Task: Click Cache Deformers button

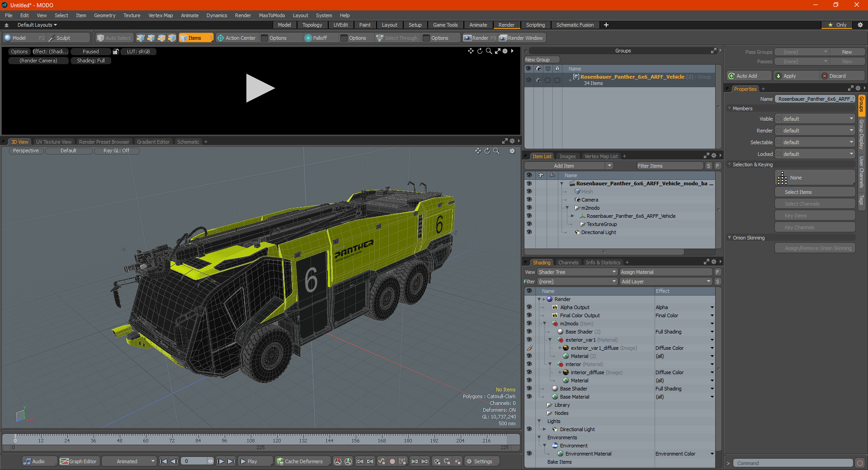Action: click(302, 461)
